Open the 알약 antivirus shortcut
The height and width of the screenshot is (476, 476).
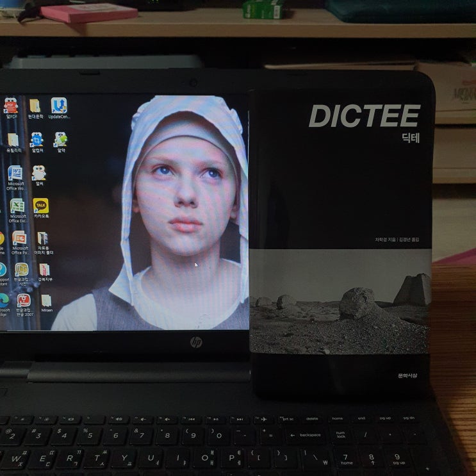61,142
